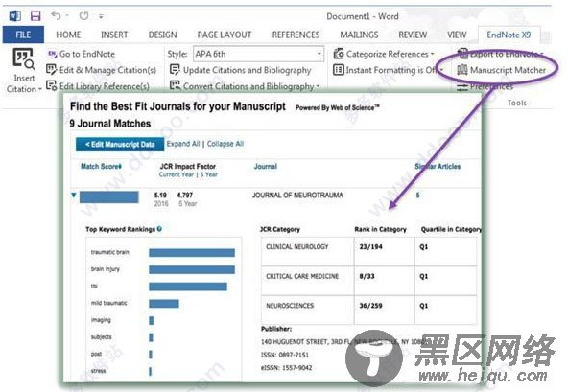The image size is (568, 392).
Task: Sort by Journal column header
Action: pos(266,167)
